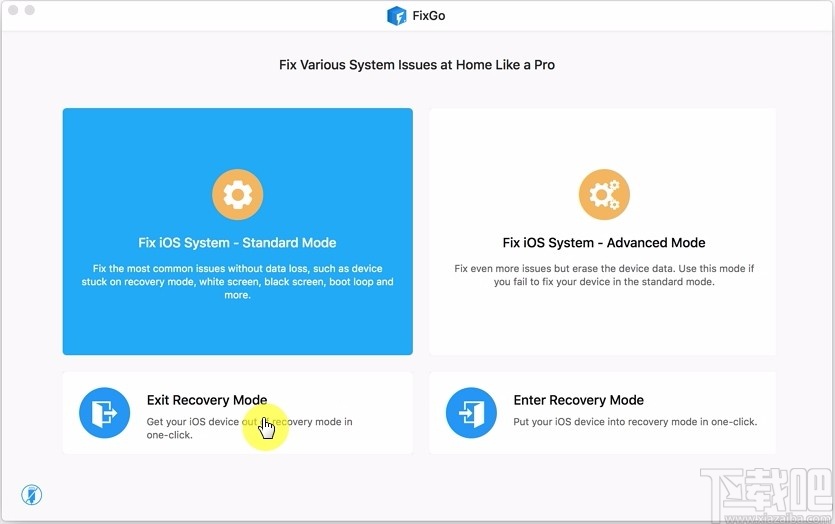Select Fix iOS System - Standard Mode title

pyautogui.click(x=237, y=243)
